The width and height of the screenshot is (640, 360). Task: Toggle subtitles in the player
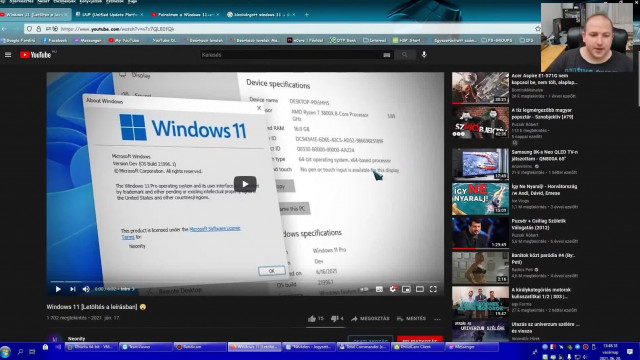click(379, 289)
